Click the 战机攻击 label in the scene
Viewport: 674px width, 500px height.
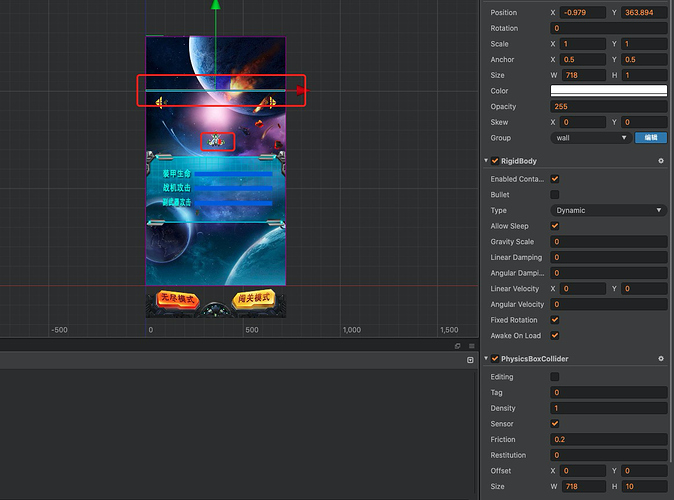(177, 188)
